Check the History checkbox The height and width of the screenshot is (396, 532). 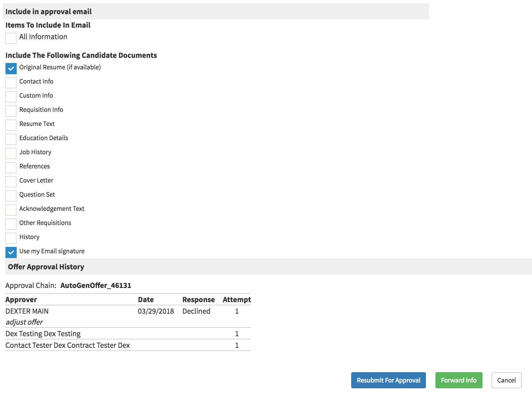[x=11, y=238]
